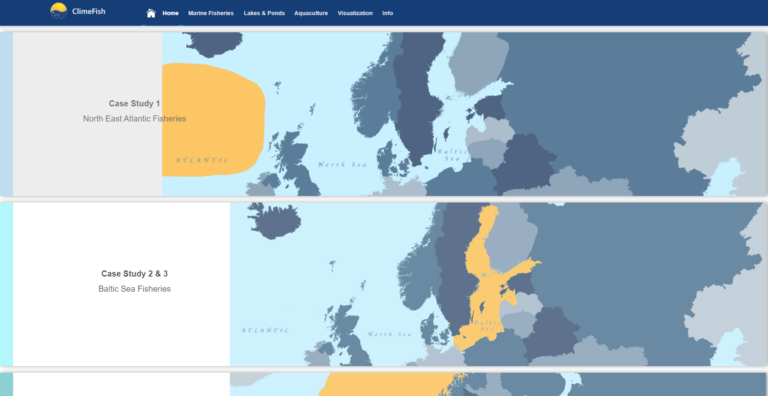Open the Visualization menu

pos(355,13)
